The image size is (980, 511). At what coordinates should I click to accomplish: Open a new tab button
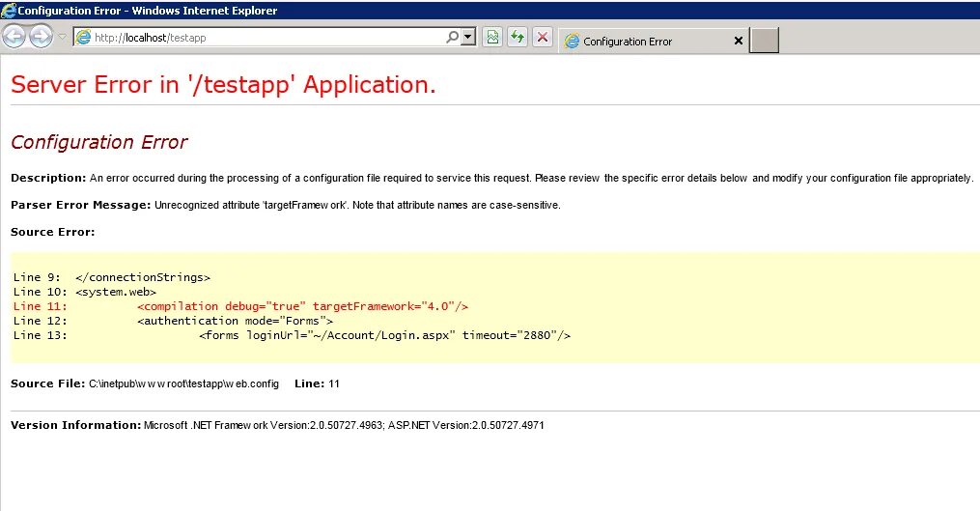click(764, 41)
